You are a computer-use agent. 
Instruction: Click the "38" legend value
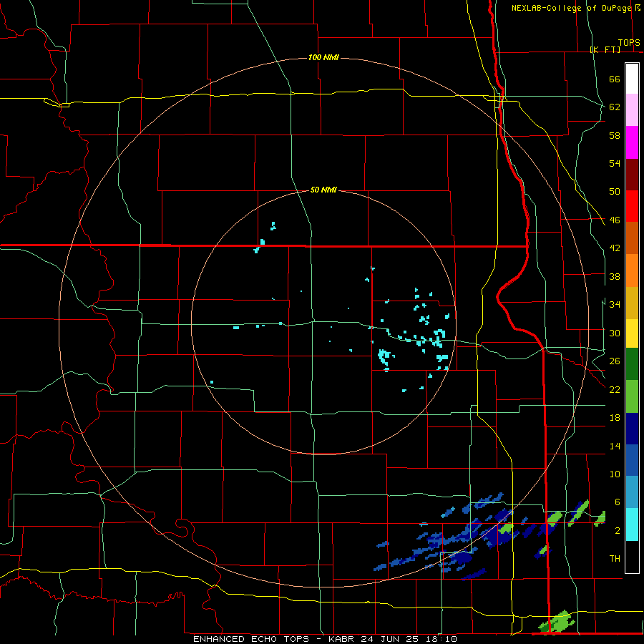pos(615,276)
